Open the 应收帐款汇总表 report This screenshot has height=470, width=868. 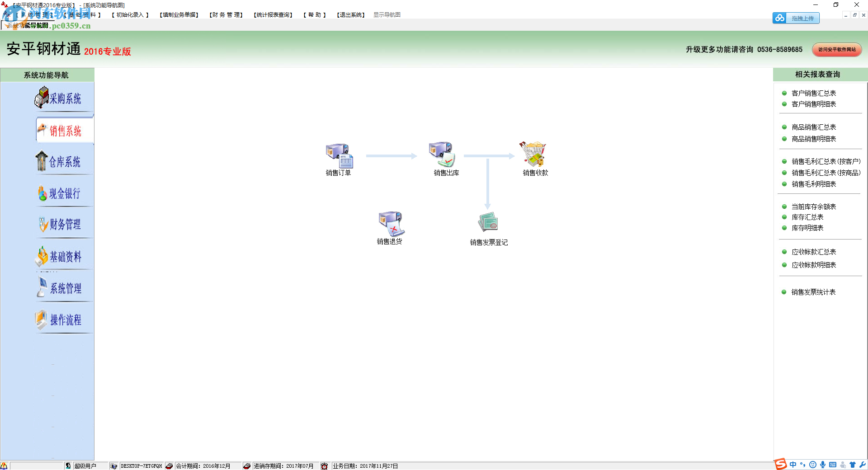click(814, 252)
